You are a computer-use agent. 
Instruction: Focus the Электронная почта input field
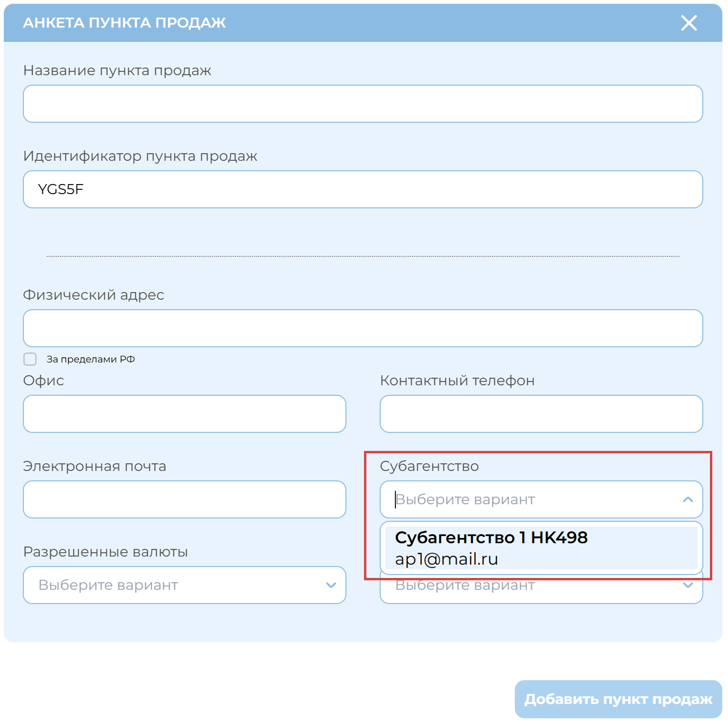coord(184,499)
